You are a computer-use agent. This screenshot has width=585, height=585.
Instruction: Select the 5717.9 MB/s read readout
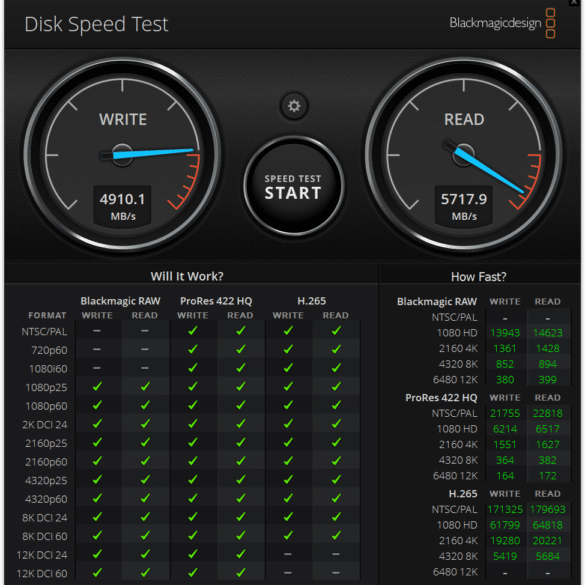[x=464, y=206]
